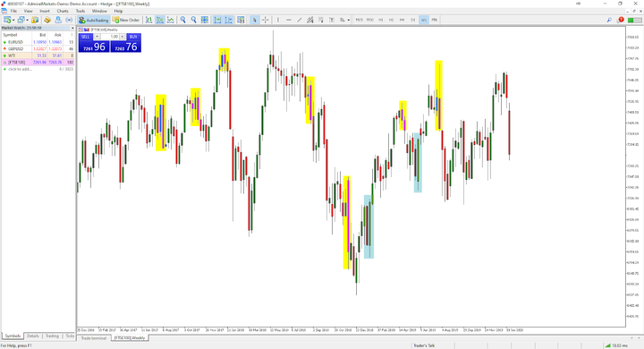Click the SELL one-click trading button

pyautogui.click(x=94, y=43)
